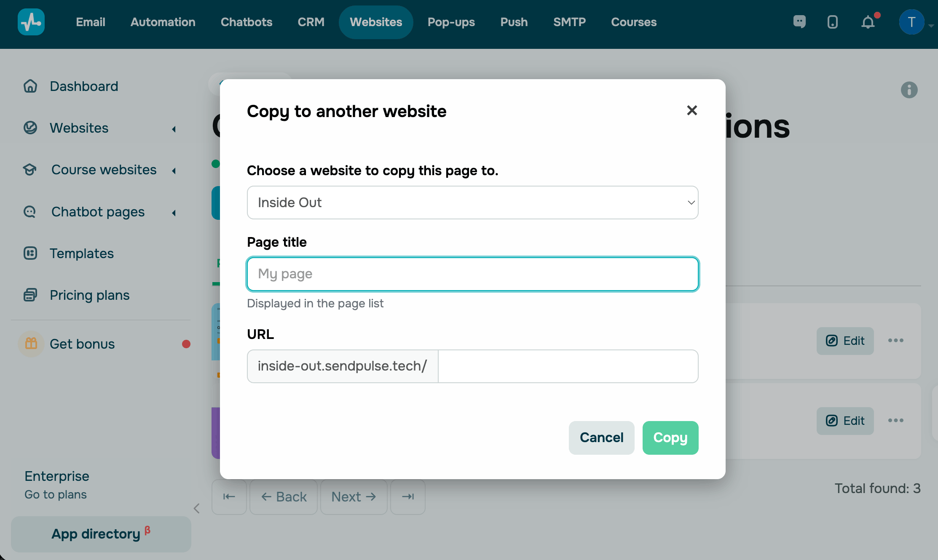Switch to the Automation tab
The height and width of the screenshot is (560, 938).
click(163, 22)
